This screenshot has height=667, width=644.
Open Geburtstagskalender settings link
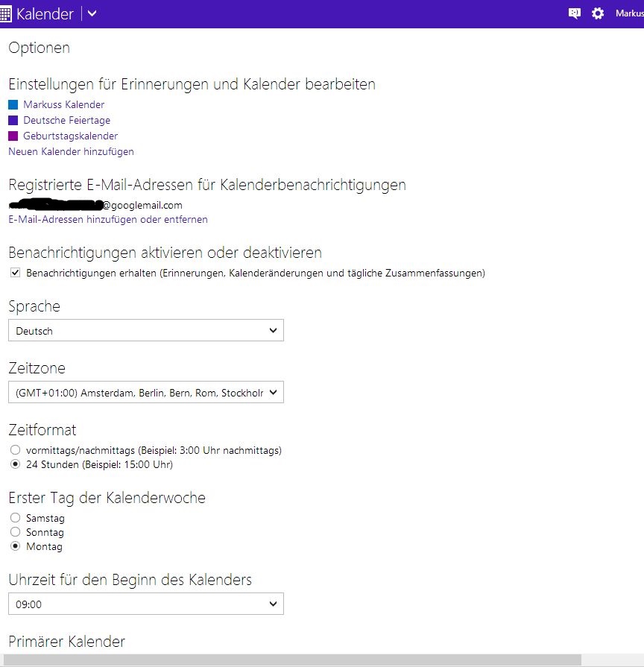click(70, 136)
